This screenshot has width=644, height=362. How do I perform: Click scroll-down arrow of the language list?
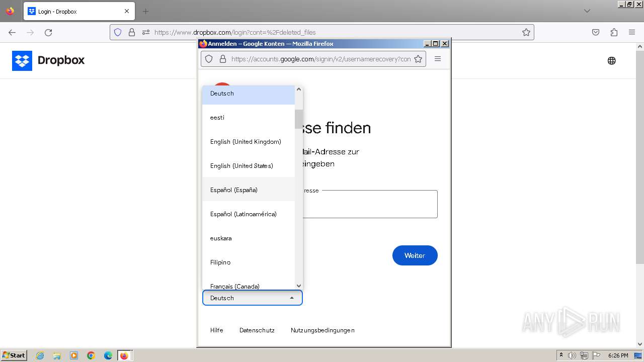point(299,286)
